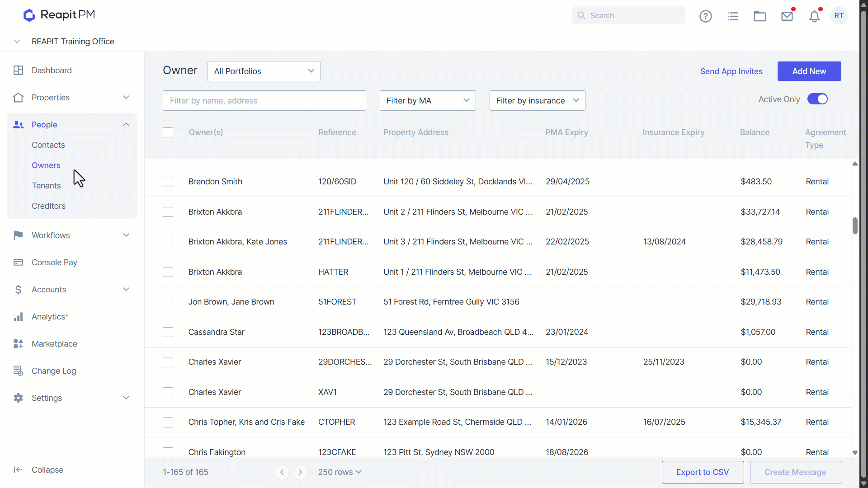Open the Filter by MA dropdown
The height and width of the screenshot is (488, 868).
428,101
